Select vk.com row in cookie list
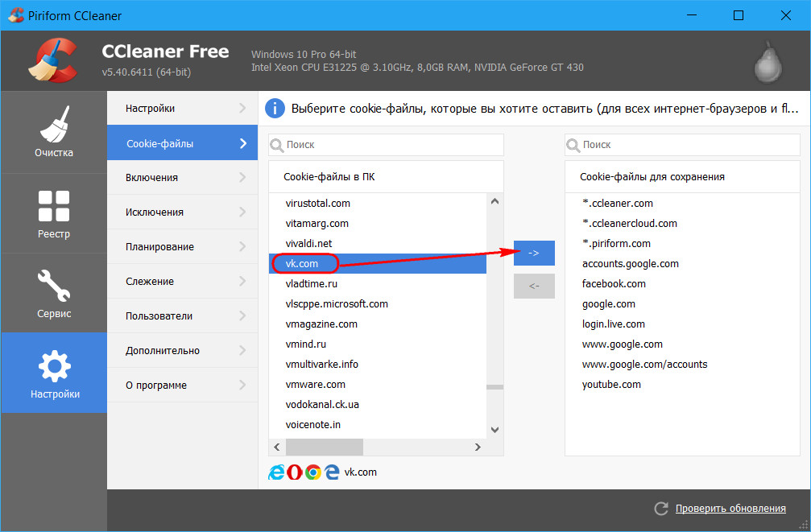The height and width of the screenshot is (532, 811). [x=378, y=264]
